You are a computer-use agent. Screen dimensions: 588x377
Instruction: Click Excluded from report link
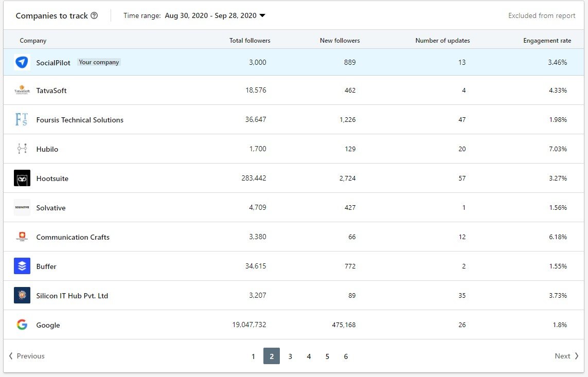tap(542, 16)
